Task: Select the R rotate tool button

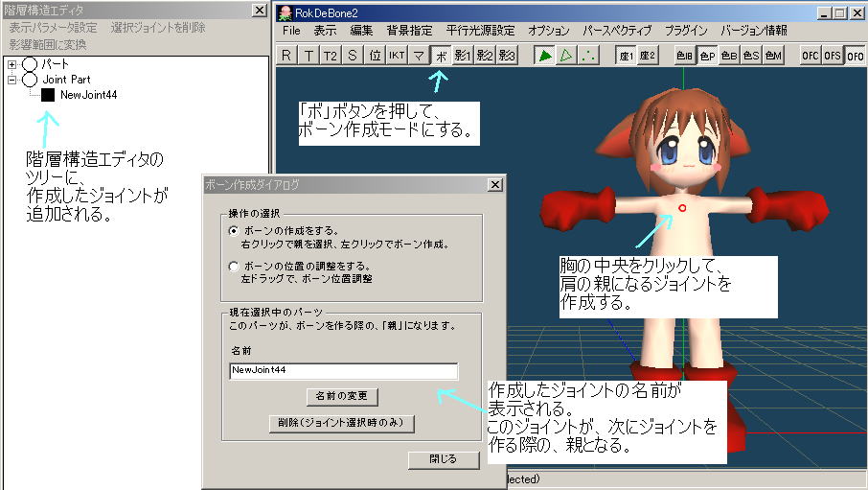Action: click(286, 56)
